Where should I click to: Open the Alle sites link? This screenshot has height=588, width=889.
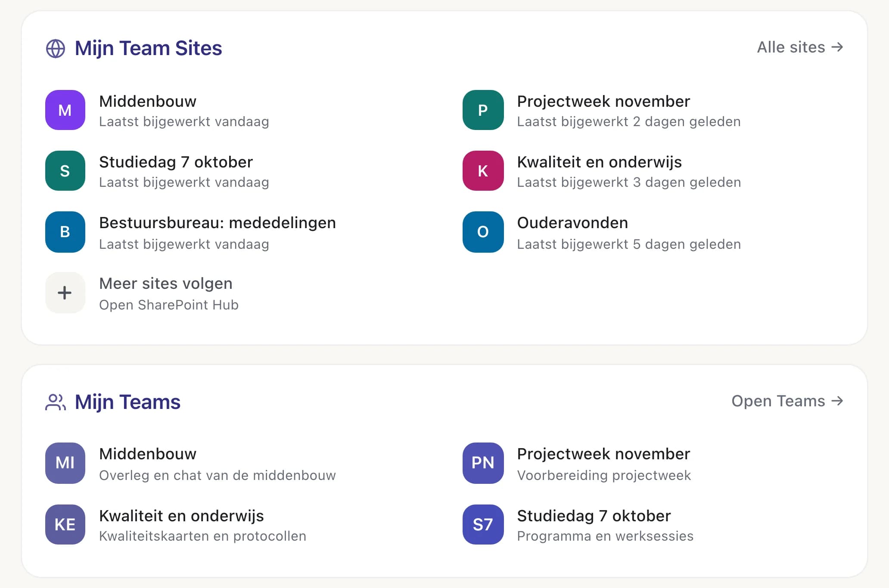800,47
